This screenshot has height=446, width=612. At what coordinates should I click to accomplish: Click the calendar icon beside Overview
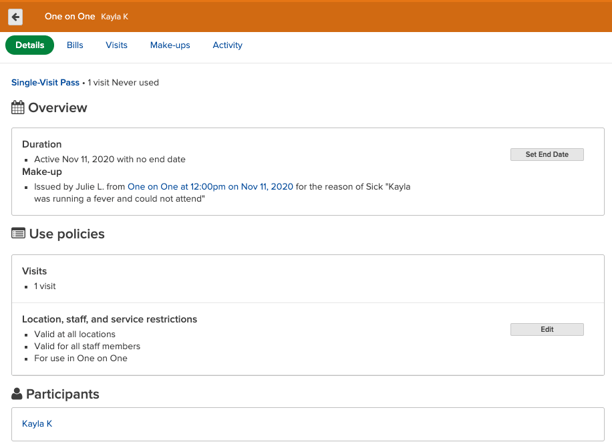click(18, 108)
